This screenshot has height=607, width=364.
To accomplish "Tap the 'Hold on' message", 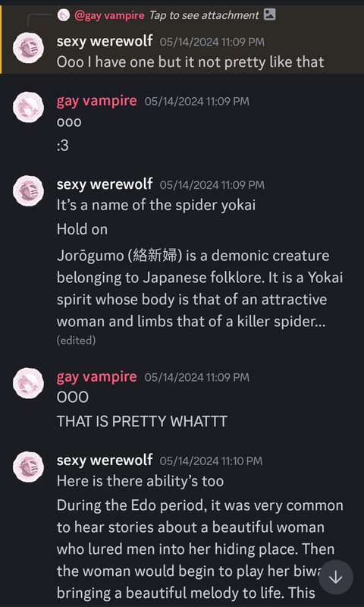I will pyautogui.click(x=82, y=229).
